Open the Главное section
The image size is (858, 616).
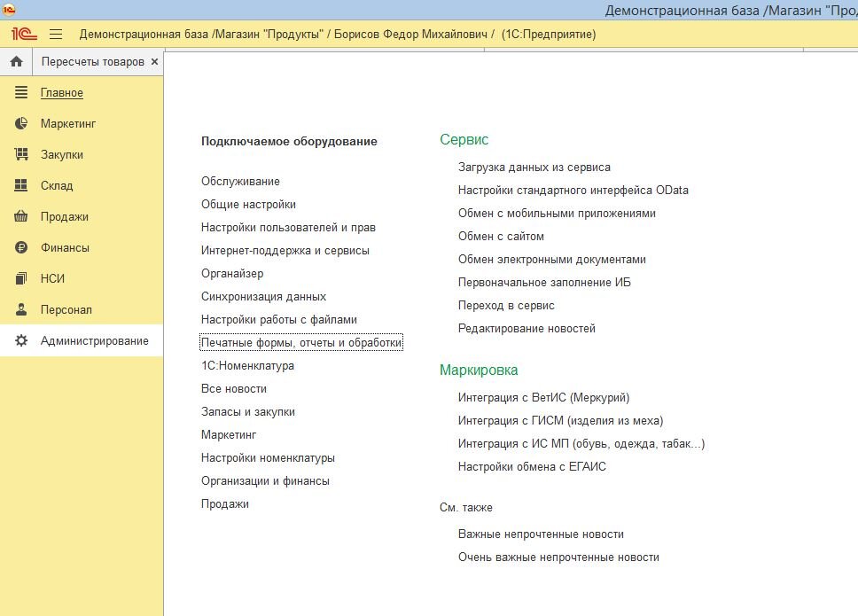(x=62, y=93)
